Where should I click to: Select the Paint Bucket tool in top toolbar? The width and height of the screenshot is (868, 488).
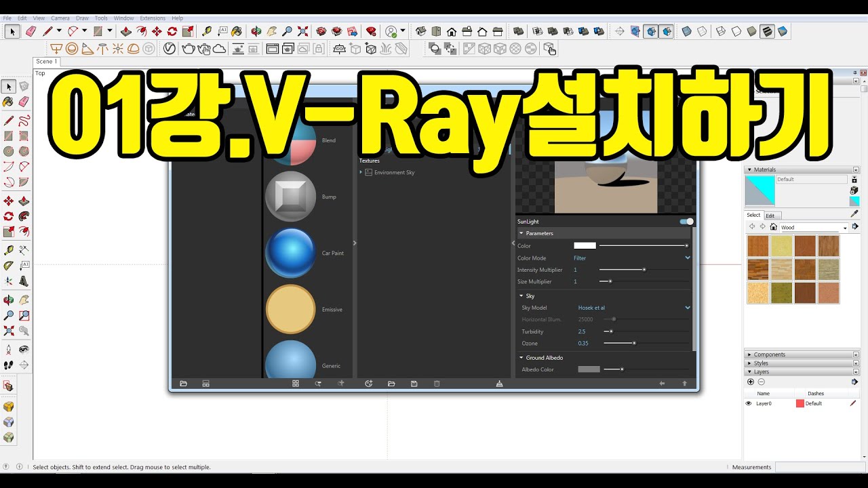click(x=236, y=31)
